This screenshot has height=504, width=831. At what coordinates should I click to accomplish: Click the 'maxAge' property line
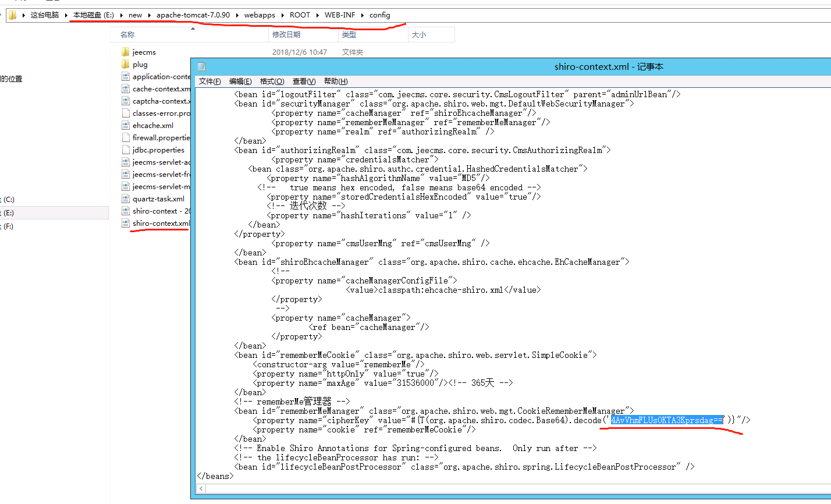[x=383, y=383]
